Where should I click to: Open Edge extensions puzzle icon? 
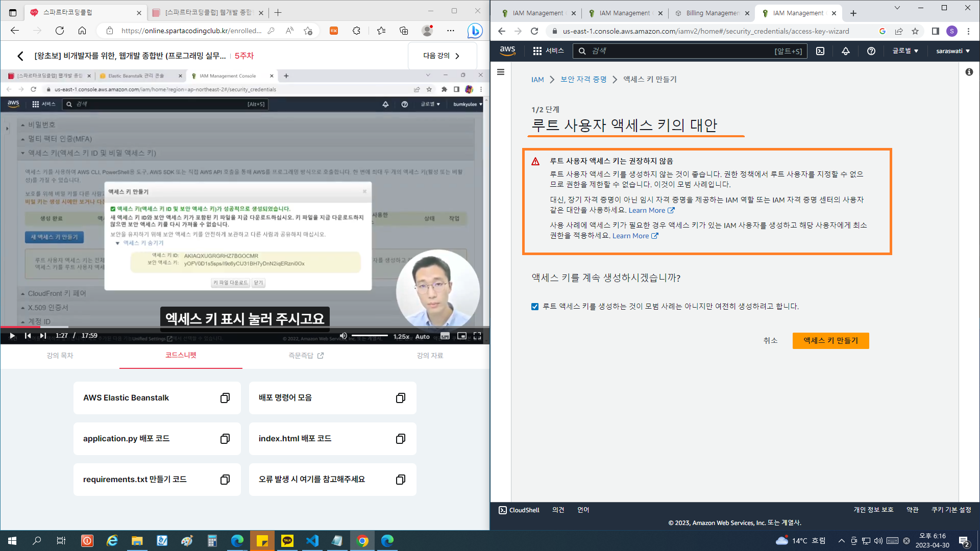pyautogui.click(x=356, y=31)
